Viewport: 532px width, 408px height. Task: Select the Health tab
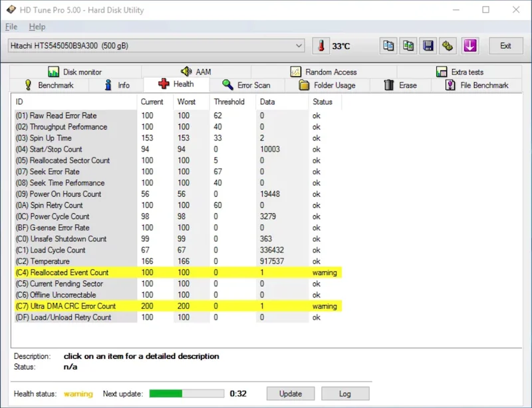pyautogui.click(x=176, y=84)
